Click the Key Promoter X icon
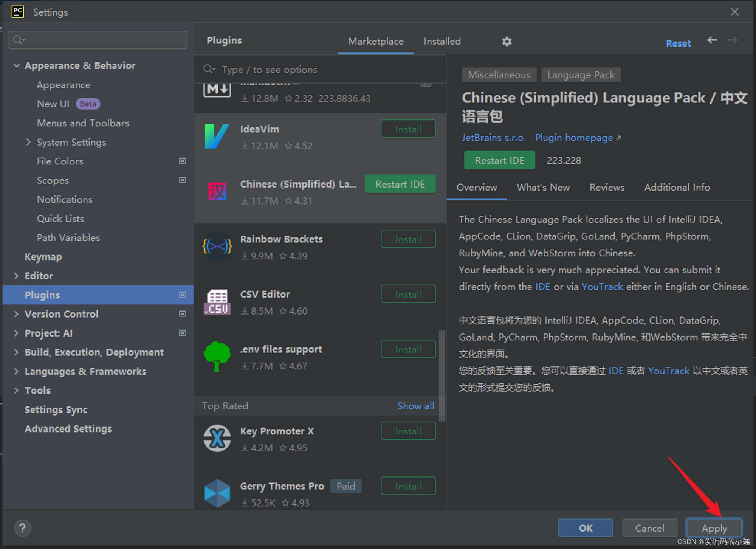 click(x=217, y=439)
